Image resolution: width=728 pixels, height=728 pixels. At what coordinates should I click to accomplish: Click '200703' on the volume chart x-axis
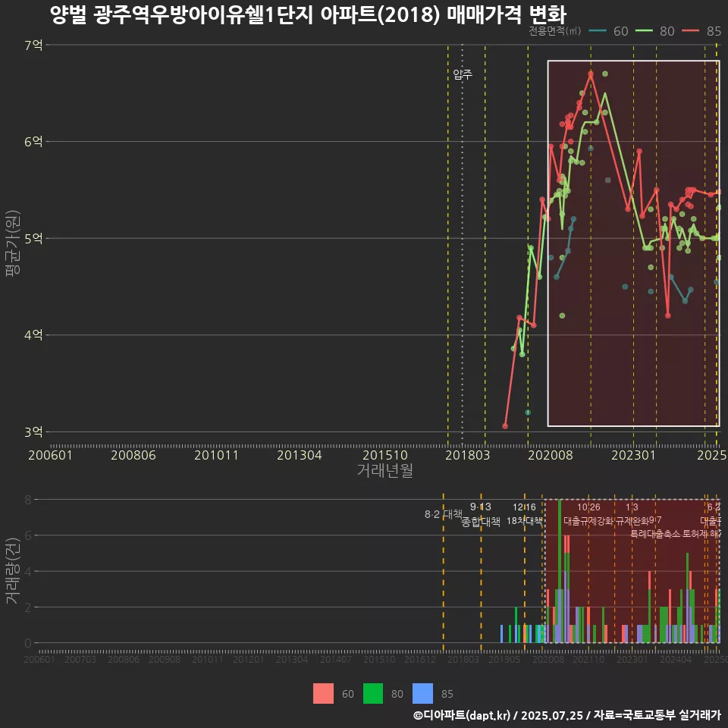tap(80, 659)
